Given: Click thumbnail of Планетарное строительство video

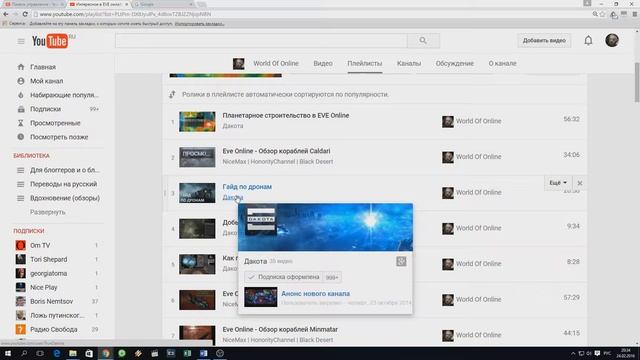Looking at the screenshot, I should (197, 122).
